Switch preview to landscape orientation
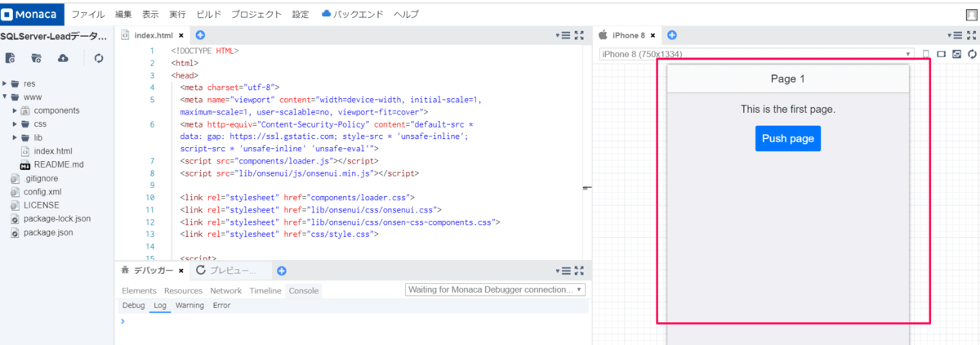980x345 pixels. pyautogui.click(x=941, y=54)
